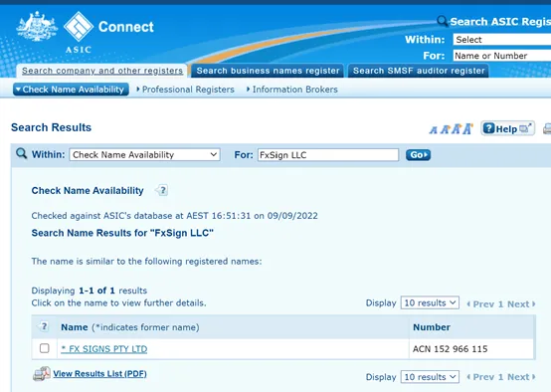Click top page number 1
This screenshot has width=551, height=392.
500,304
